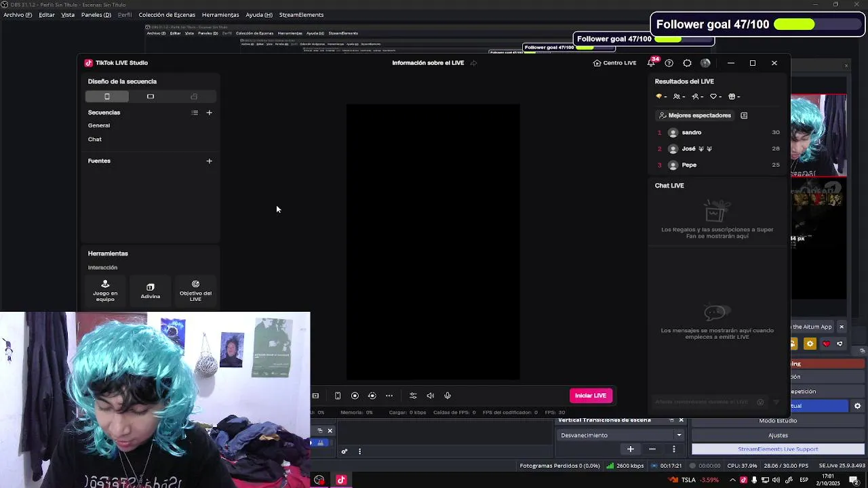Image resolution: width=868 pixels, height=488 pixels.
Task: Open the audio mixer sliders icon
Action: (413, 396)
